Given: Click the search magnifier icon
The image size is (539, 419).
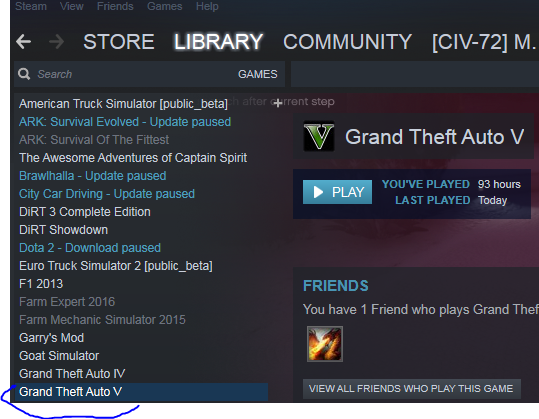Looking at the screenshot, I should point(24,74).
